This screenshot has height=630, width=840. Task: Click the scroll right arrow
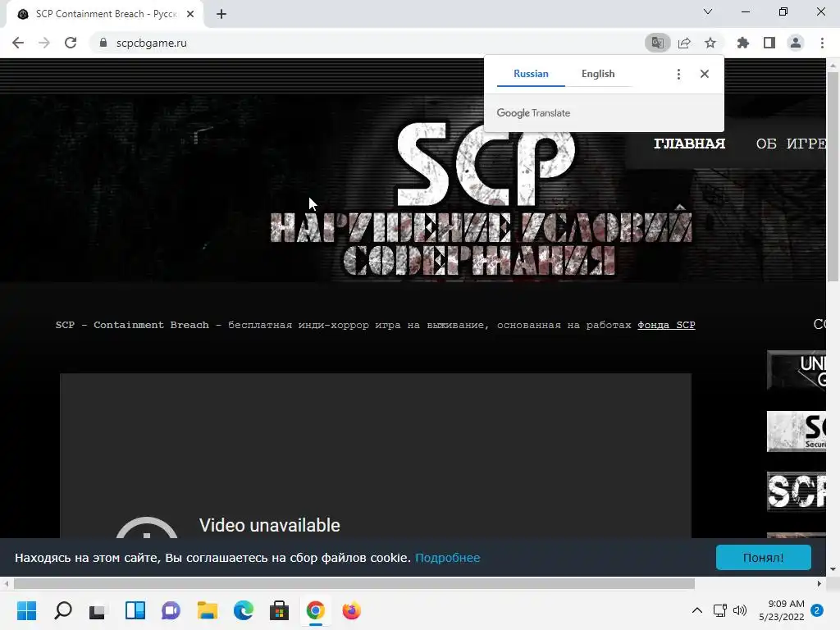[x=819, y=583]
